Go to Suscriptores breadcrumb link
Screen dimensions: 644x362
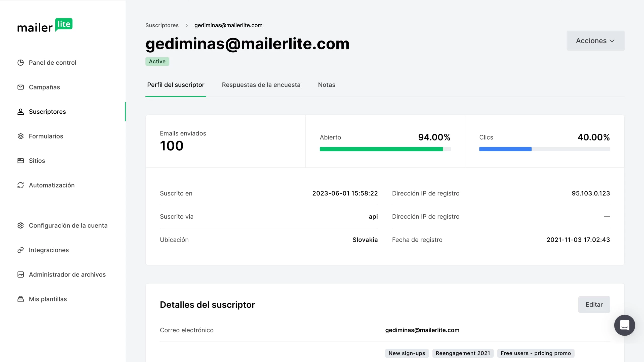click(162, 25)
